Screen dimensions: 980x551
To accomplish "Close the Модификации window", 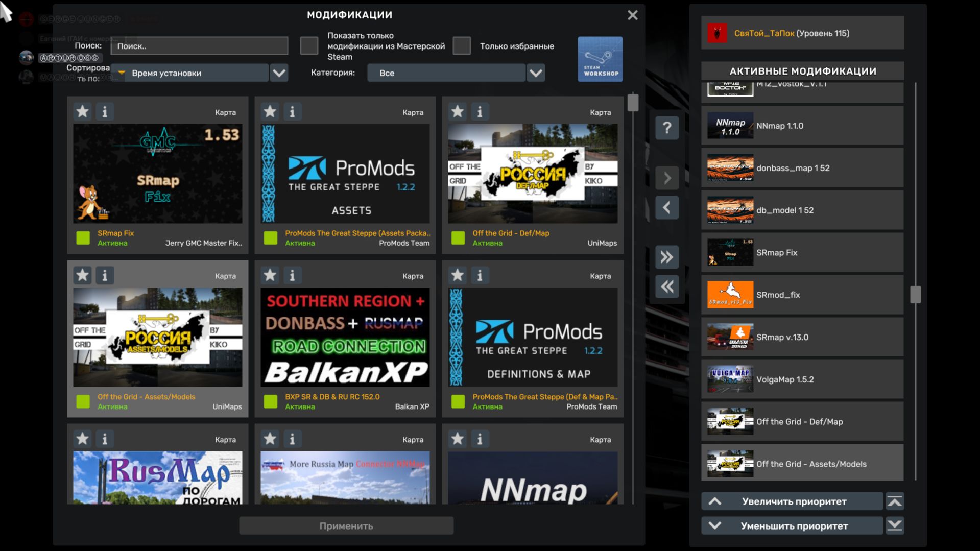I will tap(632, 15).
